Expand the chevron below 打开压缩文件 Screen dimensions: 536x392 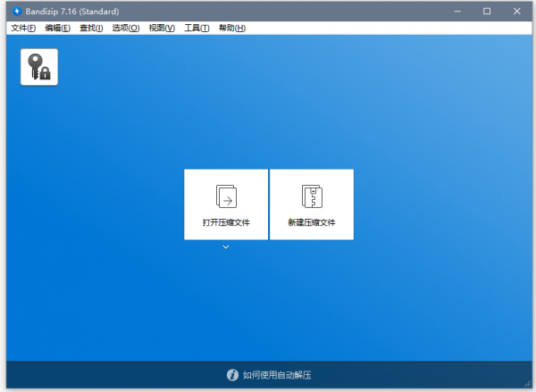(x=225, y=246)
